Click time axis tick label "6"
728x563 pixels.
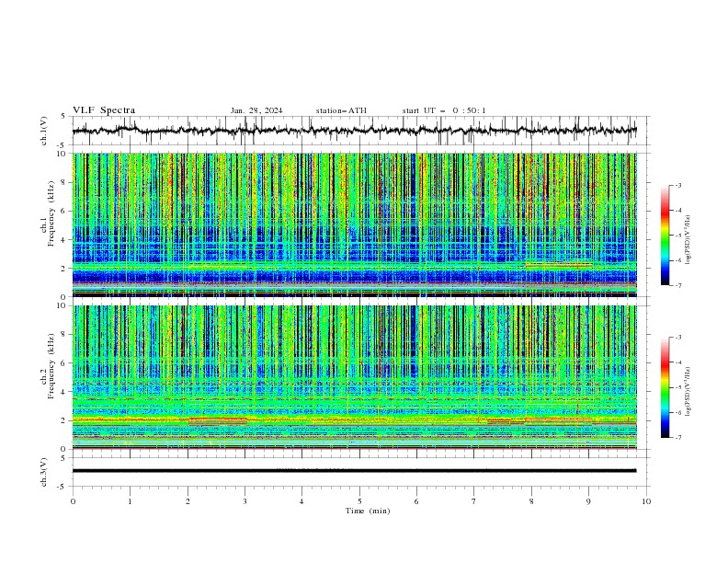click(416, 501)
